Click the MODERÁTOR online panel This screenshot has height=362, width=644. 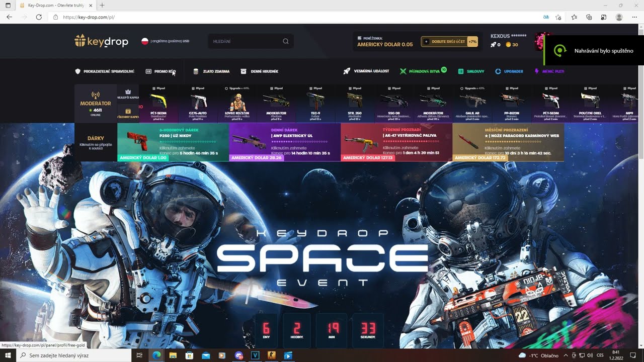coord(96,103)
